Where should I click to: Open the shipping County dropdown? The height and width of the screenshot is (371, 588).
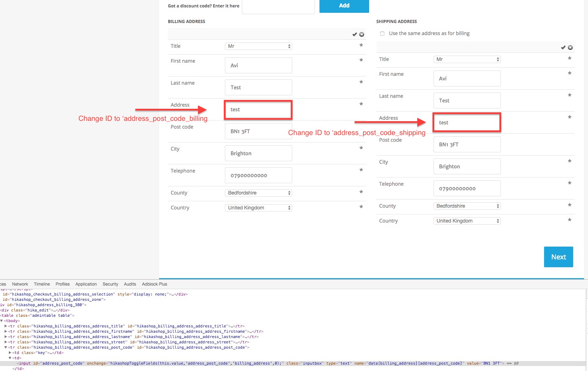(x=467, y=206)
